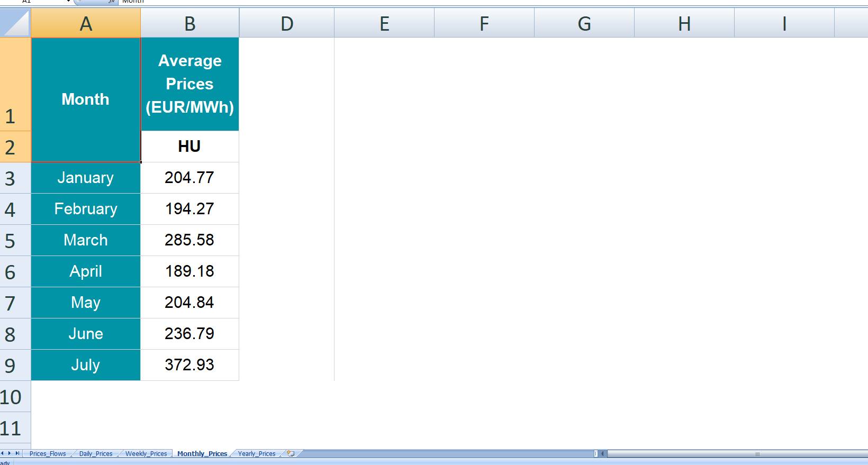Image resolution: width=868 pixels, height=465 pixels.
Task: Click the July price cell 372.93
Action: [189, 365]
